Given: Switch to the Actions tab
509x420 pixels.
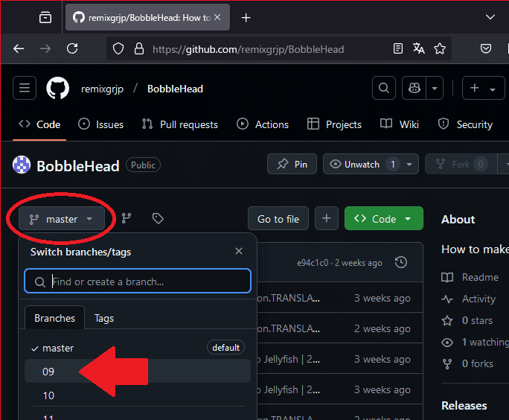Looking at the screenshot, I should (263, 124).
